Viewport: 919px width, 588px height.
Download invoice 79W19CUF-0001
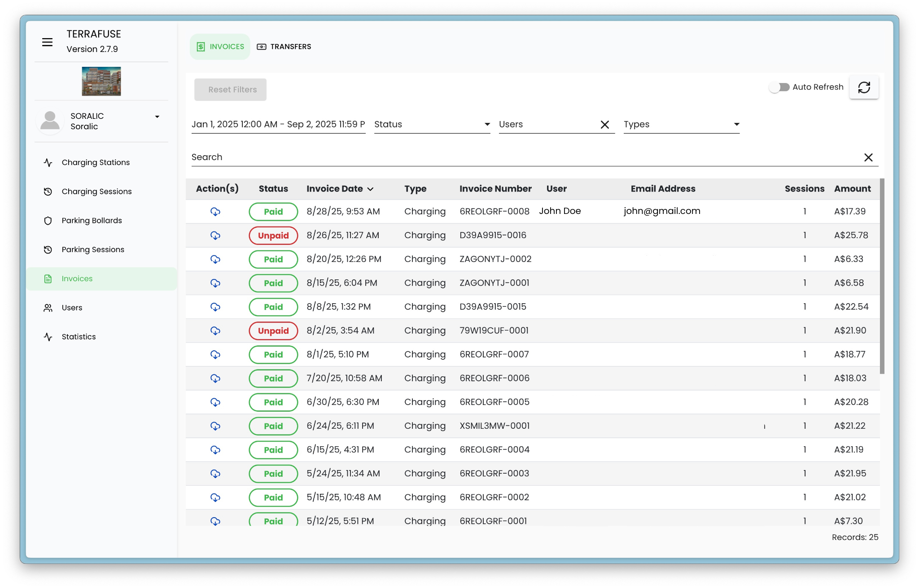click(215, 331)
